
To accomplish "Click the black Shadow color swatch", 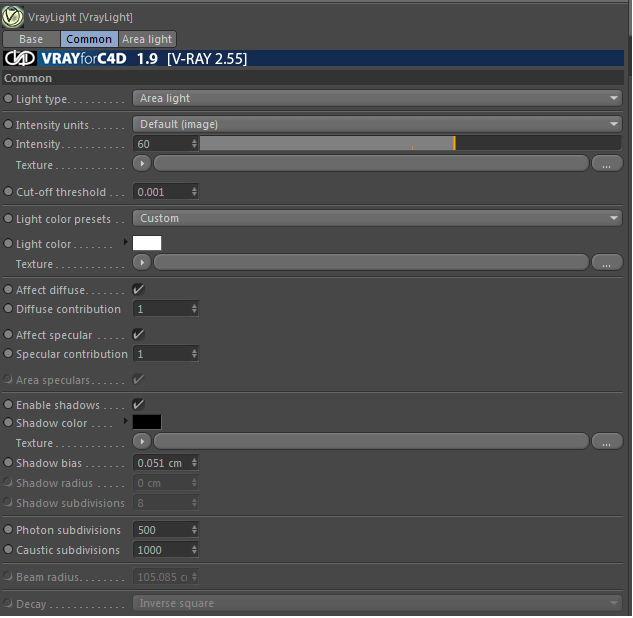I will (147, 422).
